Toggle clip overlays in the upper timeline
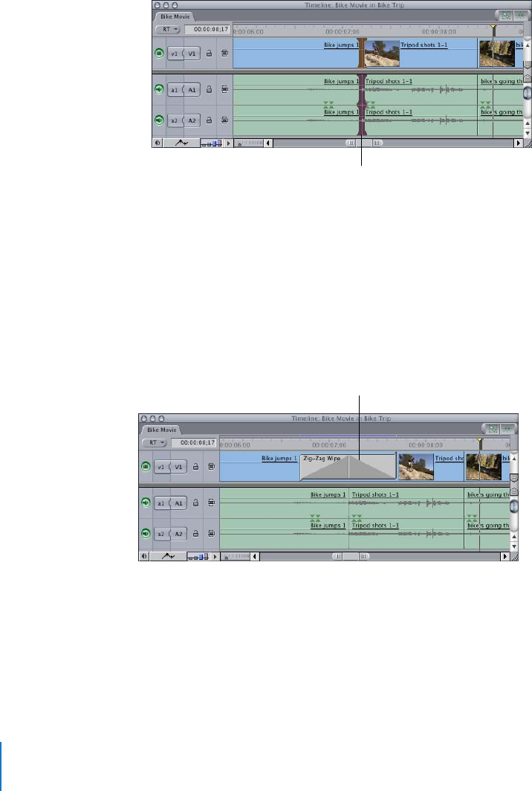This screenshot has height=791, width=532. pyautogui.click(x=181, y=142)
